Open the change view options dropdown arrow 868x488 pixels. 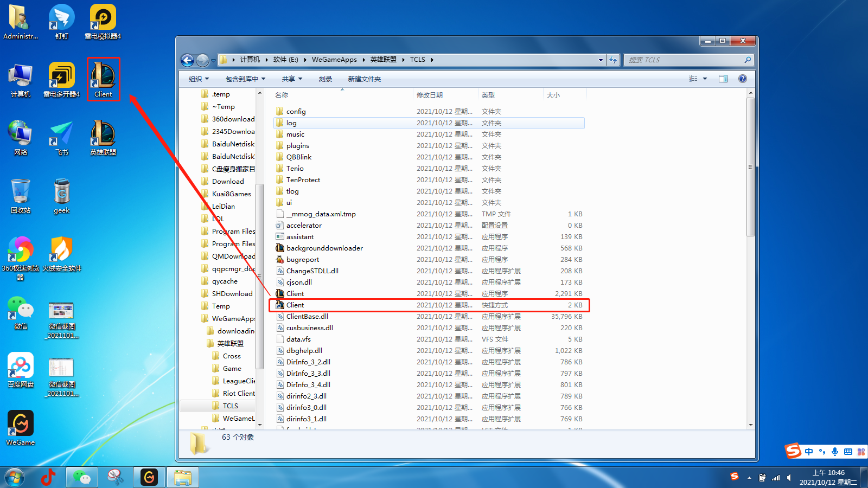705,79
